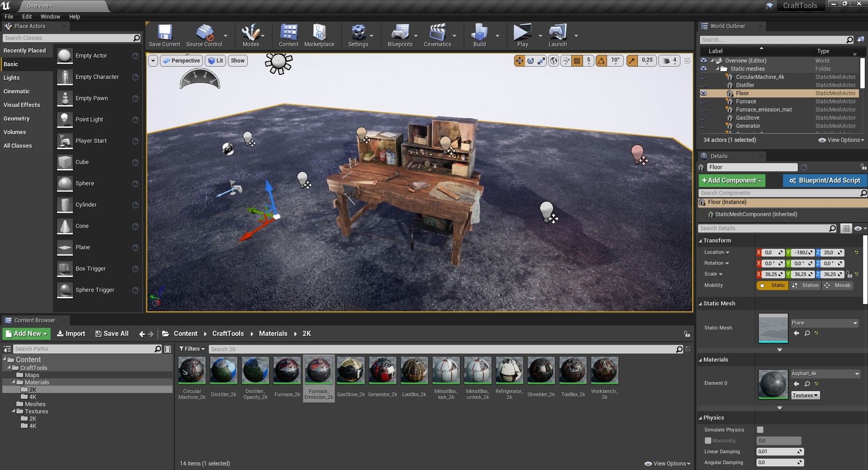Toggle the Simulate Physics checkbox

(760, 429)
